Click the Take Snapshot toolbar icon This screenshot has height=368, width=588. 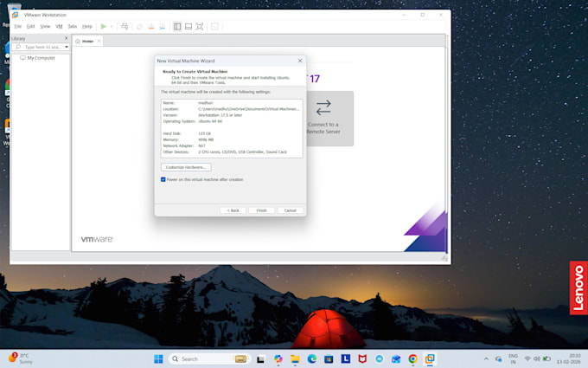pos(140,26)
